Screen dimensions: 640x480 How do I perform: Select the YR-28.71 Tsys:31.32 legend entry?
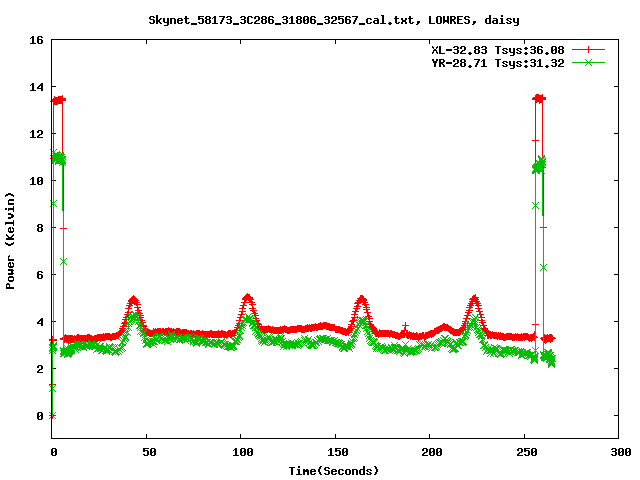498,63
